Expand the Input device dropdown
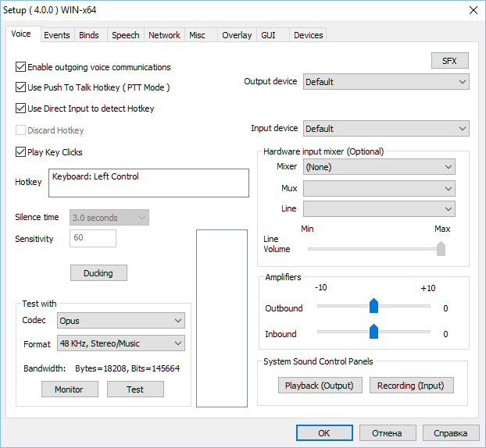Viewport: 486px width, 448px height. coord(386,129)
